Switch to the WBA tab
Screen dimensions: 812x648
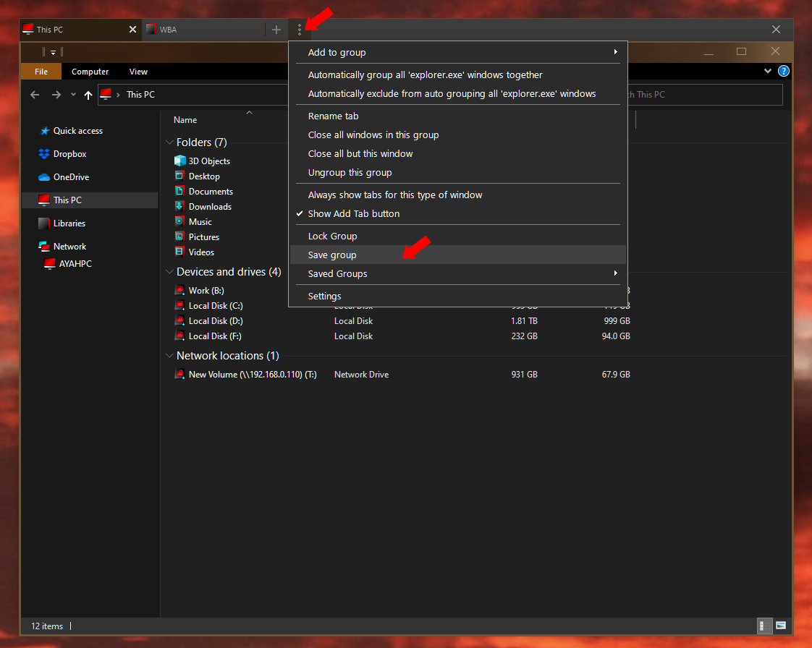click(203, 30)
